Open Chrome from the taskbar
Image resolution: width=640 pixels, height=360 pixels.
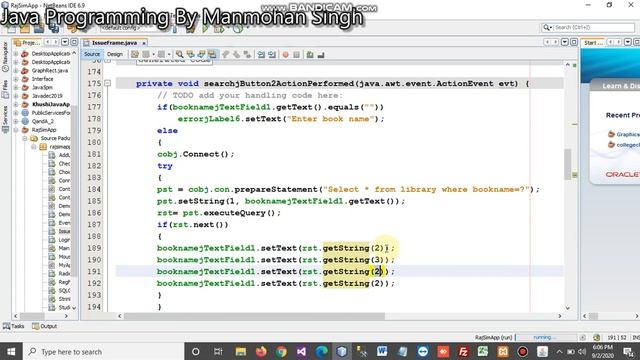coord(281,351)
